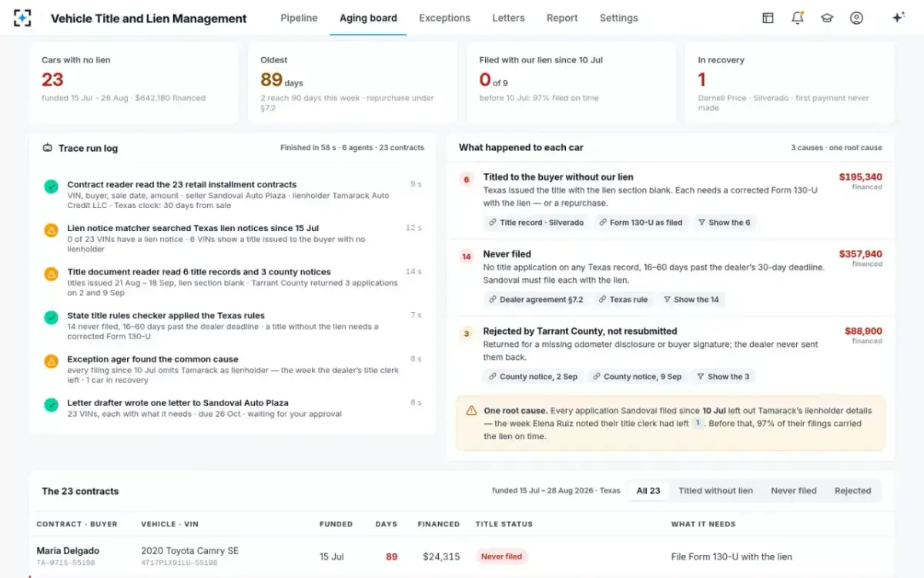The height and width of the screenshot is (578, 924).
Task: Expand Show the 3 rejected applications
Action: click(x=723, y=377)
